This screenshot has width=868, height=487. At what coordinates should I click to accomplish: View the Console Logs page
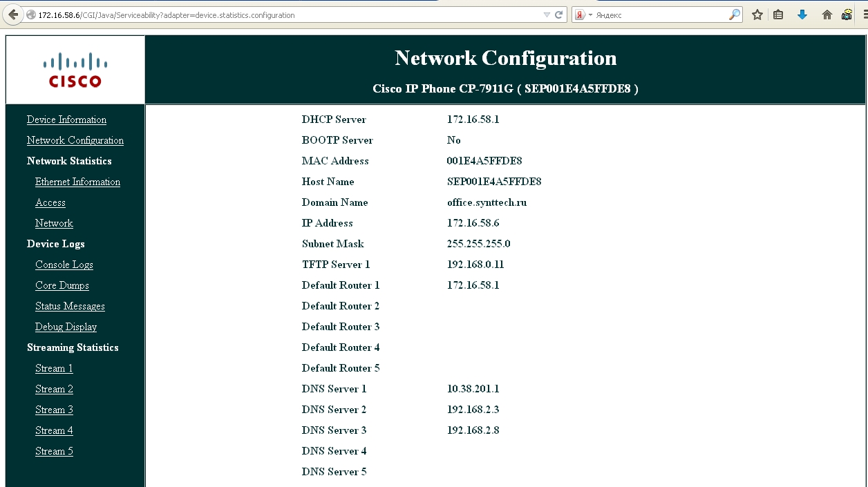[x=64, y=265]
